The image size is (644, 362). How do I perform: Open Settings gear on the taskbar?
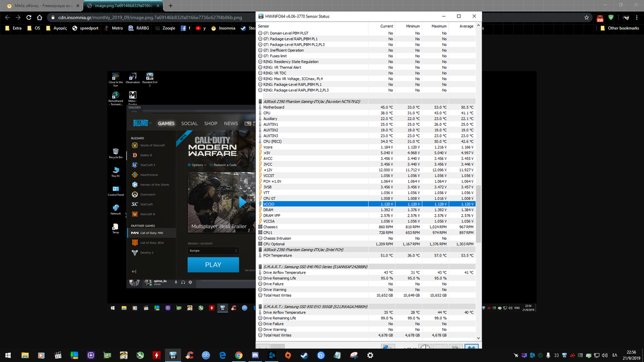(370, 355)
